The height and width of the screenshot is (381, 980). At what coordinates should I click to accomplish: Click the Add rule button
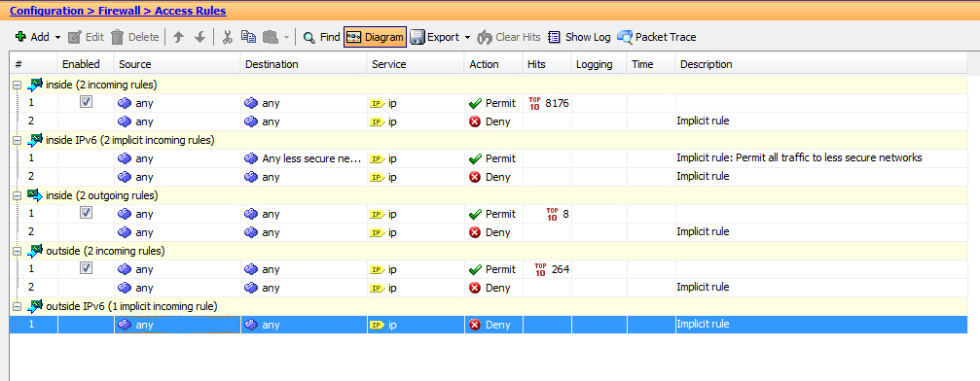point(32,37)
